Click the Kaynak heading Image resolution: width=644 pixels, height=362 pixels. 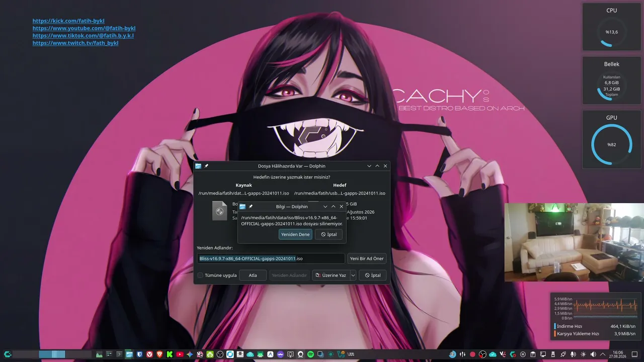coord(244,185)
